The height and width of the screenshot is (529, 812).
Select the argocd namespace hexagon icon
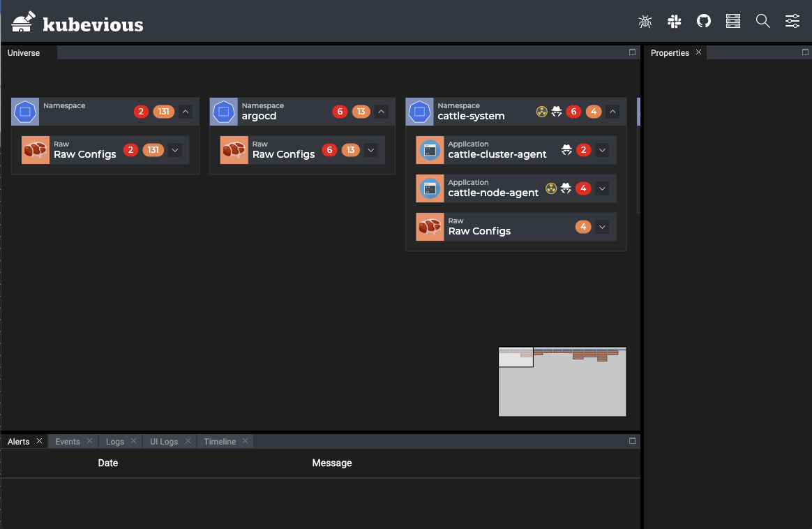pyautogui.click(x=224, y=112)
